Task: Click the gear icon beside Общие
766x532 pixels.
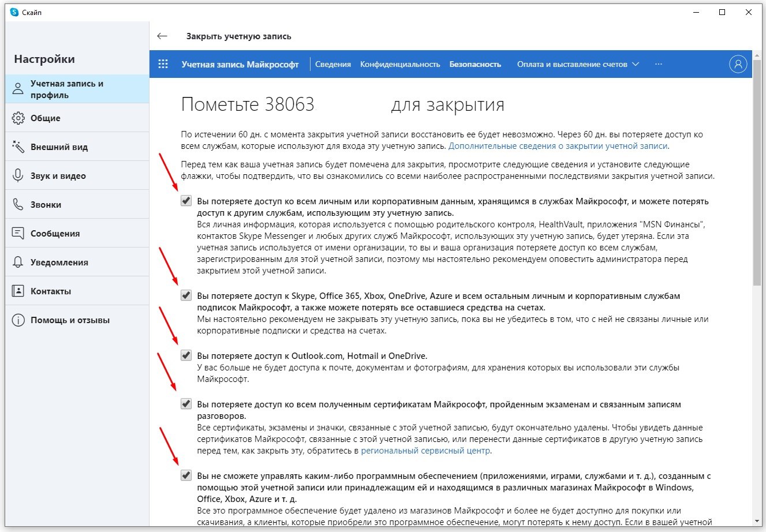Action: tap(18, 118)
